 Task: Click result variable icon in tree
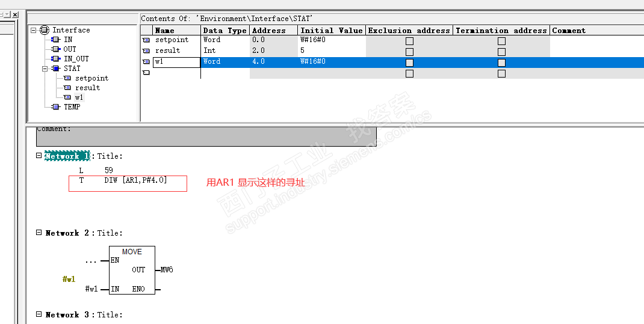[x=67, y=88]
